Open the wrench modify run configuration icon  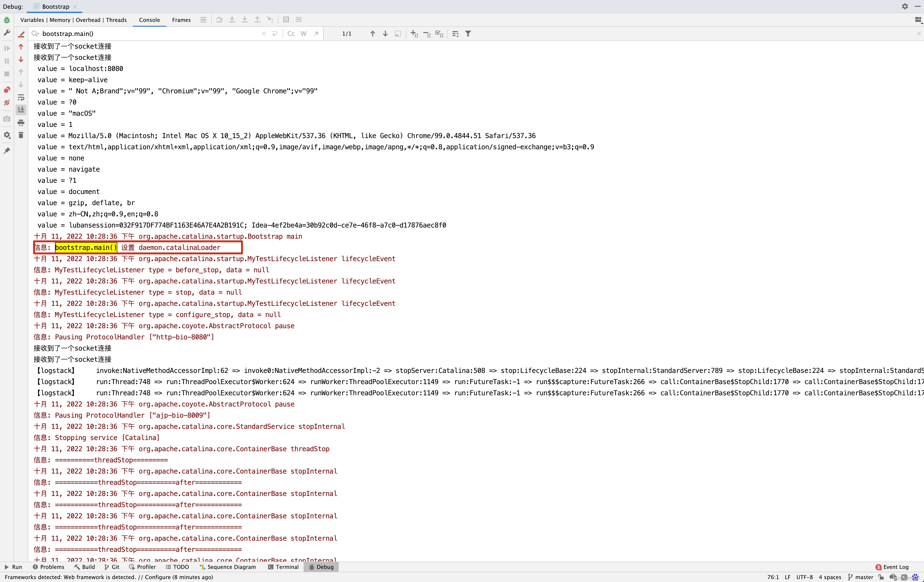point(7,33)
